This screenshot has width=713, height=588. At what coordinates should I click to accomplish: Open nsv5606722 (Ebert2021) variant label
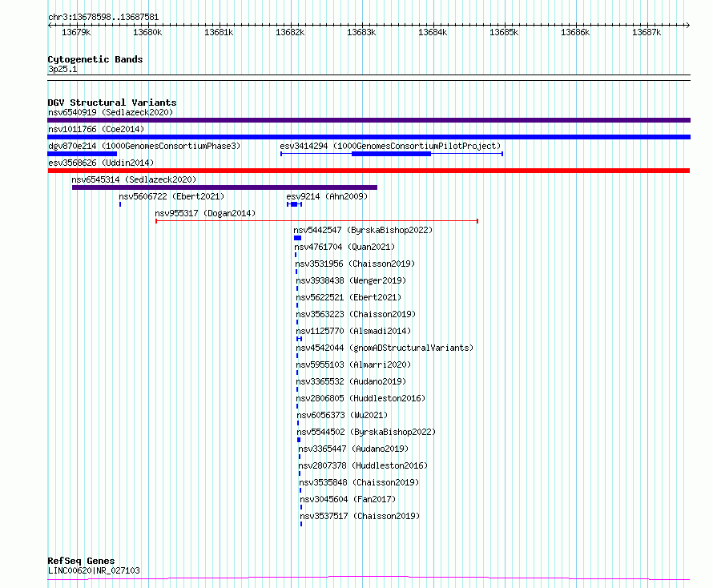point(171,196)
